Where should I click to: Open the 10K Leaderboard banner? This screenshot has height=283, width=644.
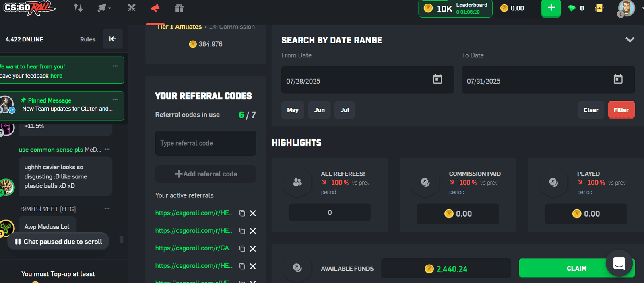455,8
